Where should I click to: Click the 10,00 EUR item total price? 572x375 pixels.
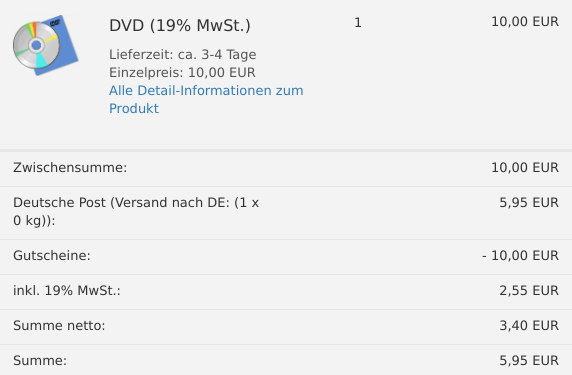[525, 22]
